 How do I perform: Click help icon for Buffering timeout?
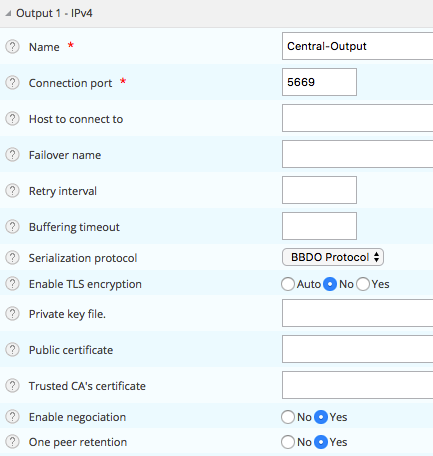[x=12, y=227]
